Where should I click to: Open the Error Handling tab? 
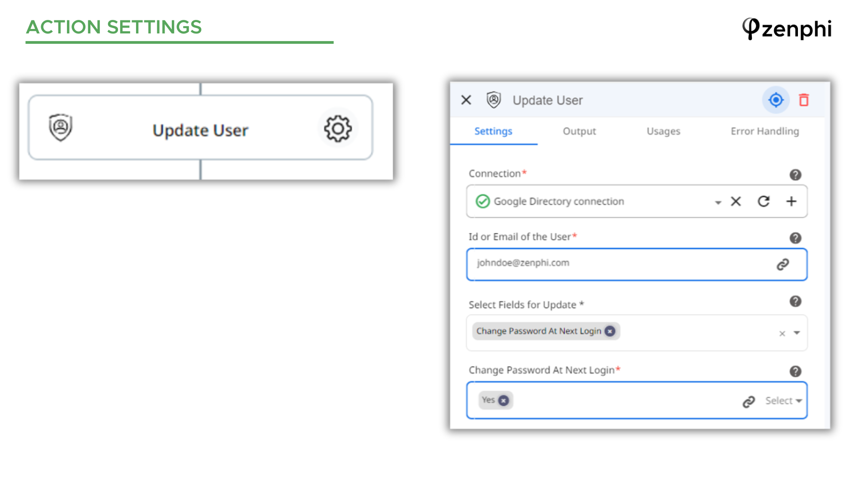(765, 131)
